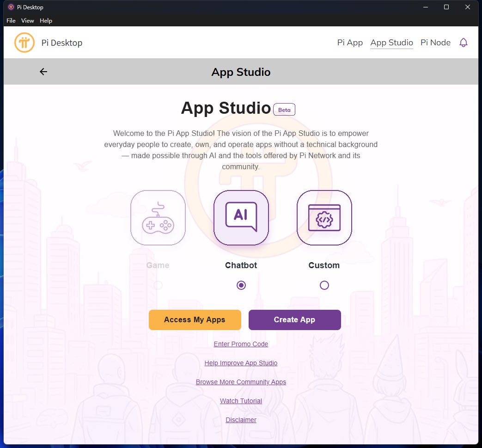Choose the Game radio button

tap(158, 285)
